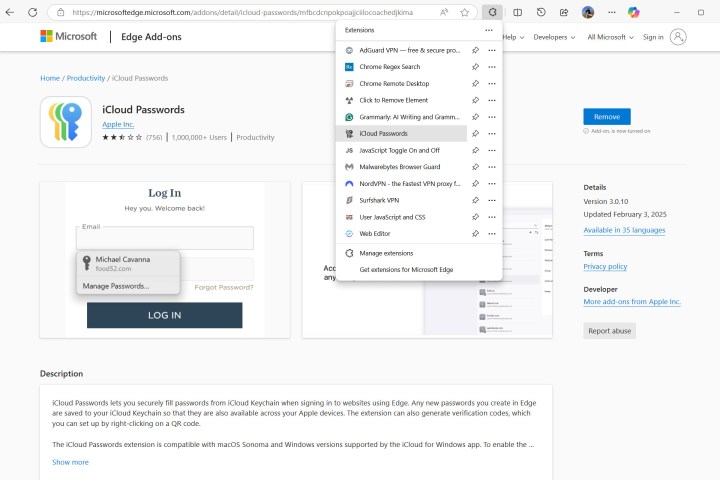Click the browser refresh button
The height and width of the screenshot is (480, 720).
[x=33, y=12]
